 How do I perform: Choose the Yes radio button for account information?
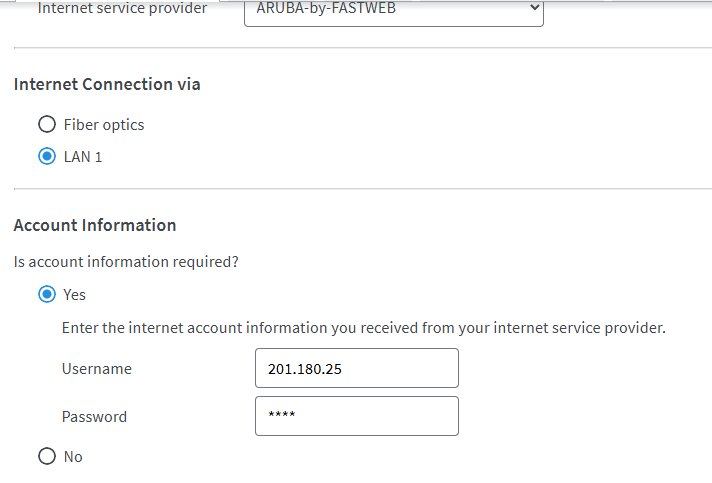point(46,295)
